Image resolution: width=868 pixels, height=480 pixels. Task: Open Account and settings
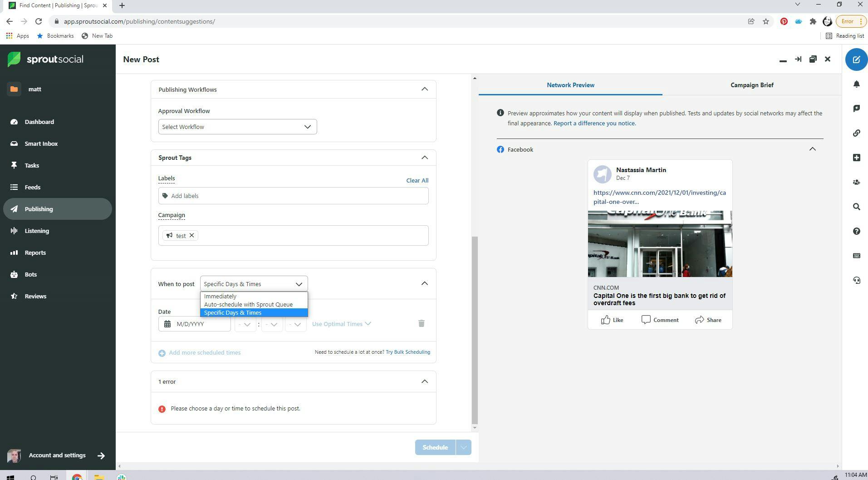[58, 455]
